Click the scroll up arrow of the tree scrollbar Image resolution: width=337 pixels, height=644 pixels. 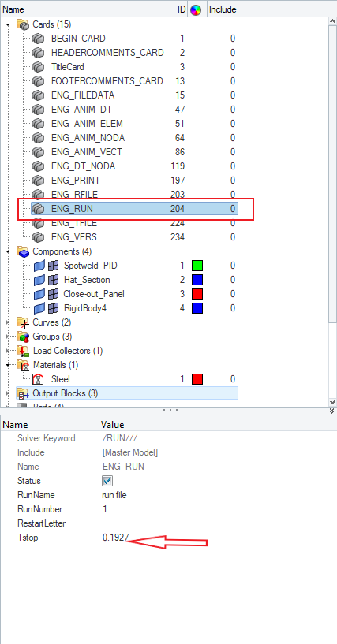point(333,21)
